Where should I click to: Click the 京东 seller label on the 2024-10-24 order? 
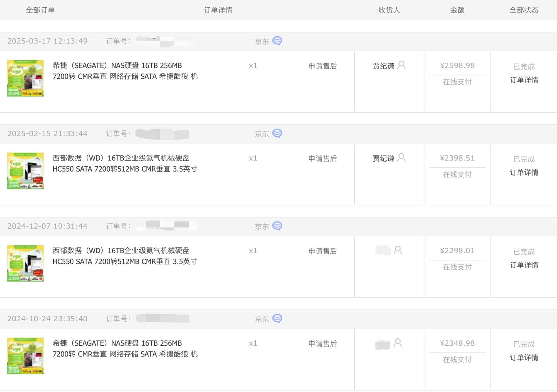click(x=262, y=319)
